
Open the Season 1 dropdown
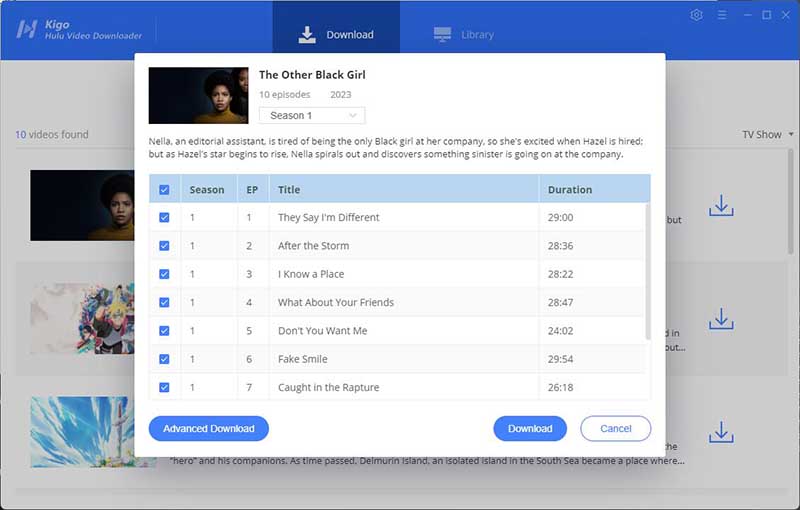point(312,115)
